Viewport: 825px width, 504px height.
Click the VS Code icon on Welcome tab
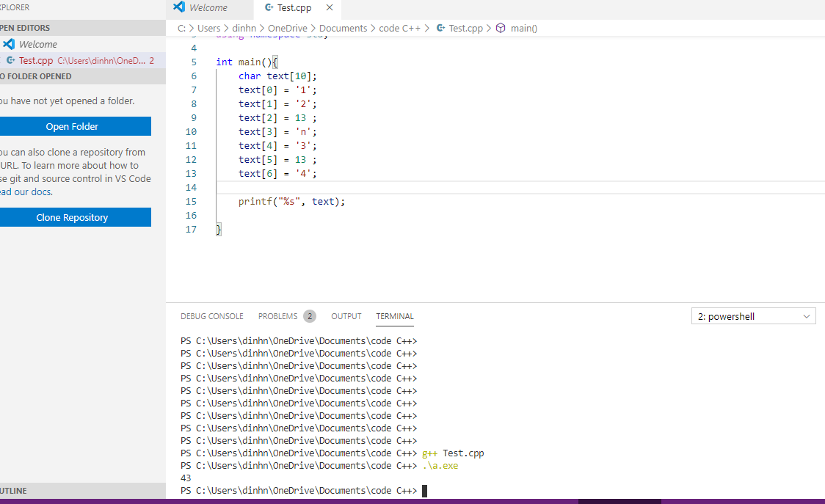(179, 7)
